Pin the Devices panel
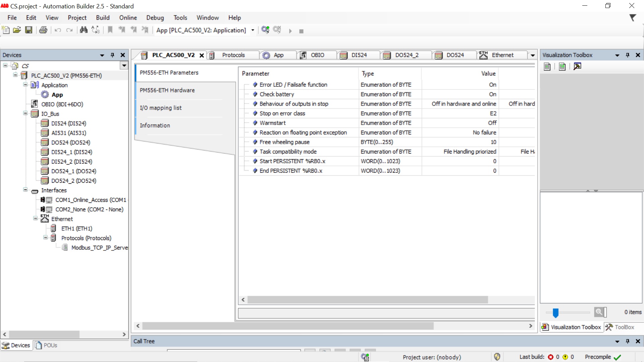Image resolution: width=644 pixels, height=362 pixels. point(112,55)
